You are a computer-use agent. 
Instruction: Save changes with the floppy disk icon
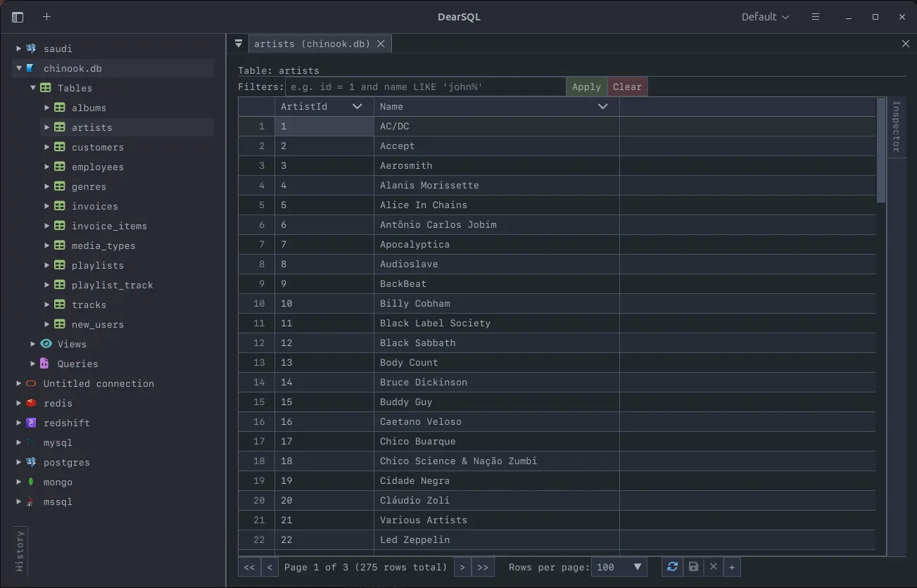[693, 567]
